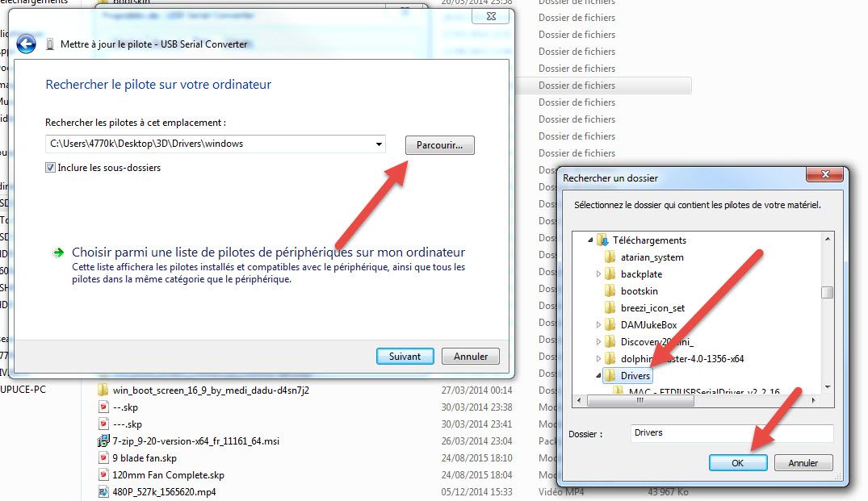The image size is (868, 501).
Task: Click the tree scroll down arrow
Action: tap(827, 387)
